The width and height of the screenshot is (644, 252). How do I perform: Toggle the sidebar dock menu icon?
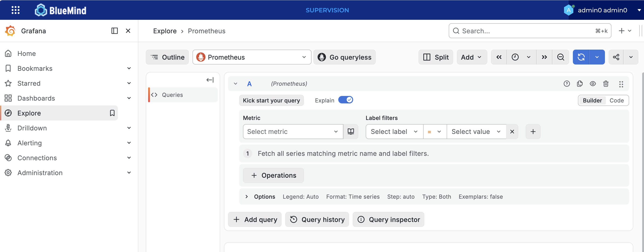[x=114, y=31]
